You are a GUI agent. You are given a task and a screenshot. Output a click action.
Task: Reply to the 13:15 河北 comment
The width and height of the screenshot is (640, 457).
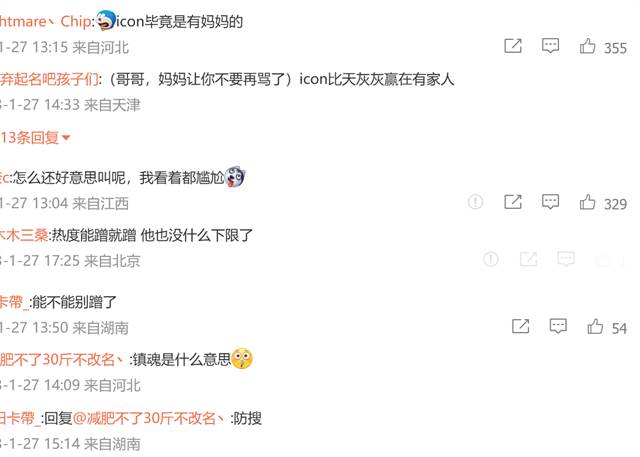click(x=550, y=46)
